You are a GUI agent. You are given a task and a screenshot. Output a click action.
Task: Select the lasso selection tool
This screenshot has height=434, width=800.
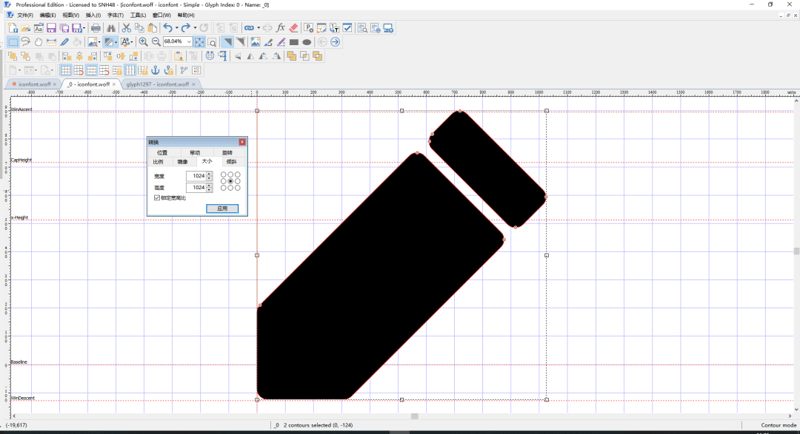click(x=26, y=42)
